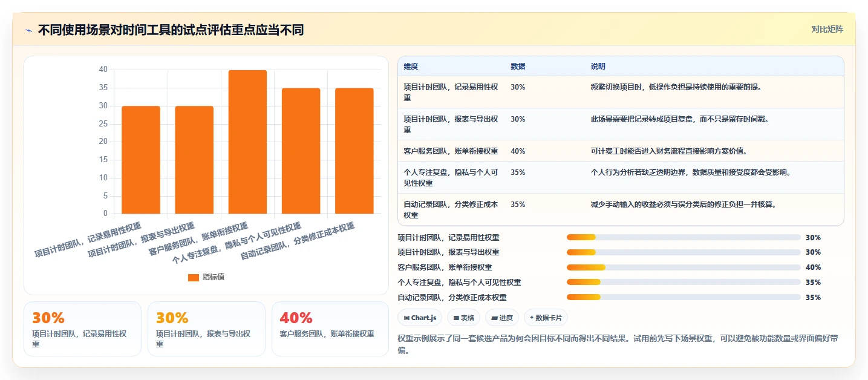Click the y-axis label 40

click(103, 70)
